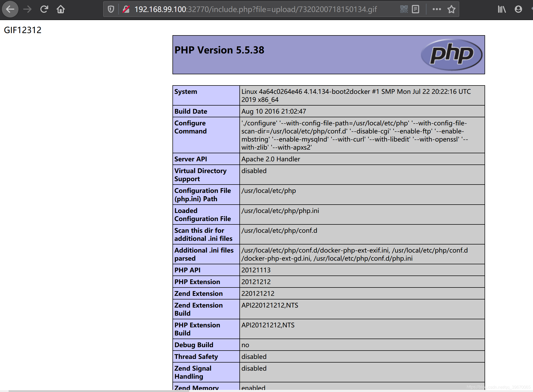Image resolution: width=533 pixels, height=392 pixels.
Task: Toggle reader view for the page
Action: (416, 9)
